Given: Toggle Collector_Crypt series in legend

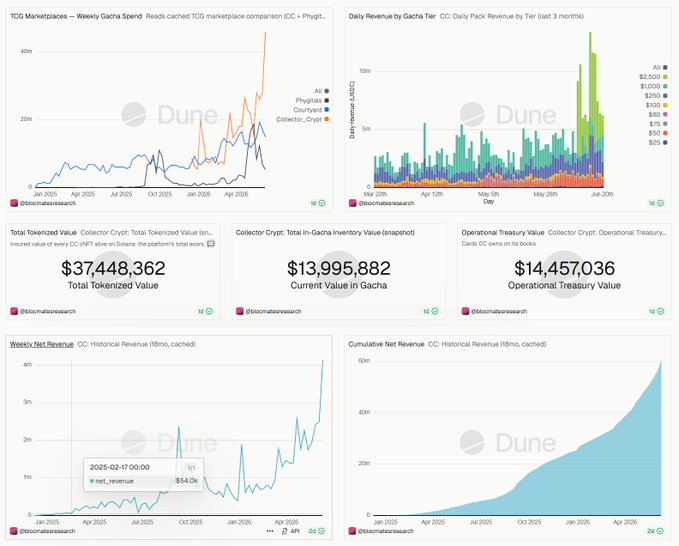Looking at the screenshot, I should coord(303,119).
